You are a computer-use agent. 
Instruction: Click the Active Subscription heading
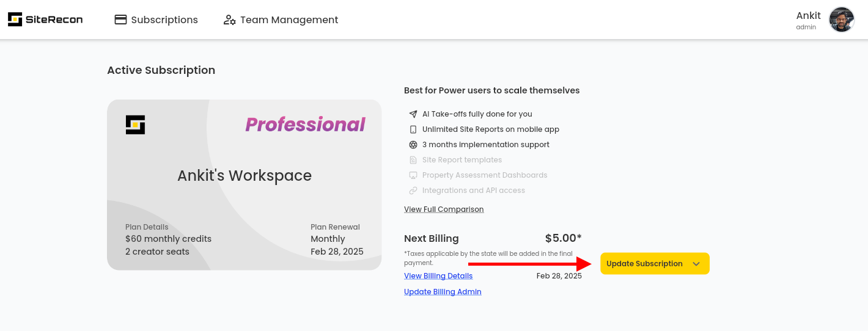tap(161, 70)
